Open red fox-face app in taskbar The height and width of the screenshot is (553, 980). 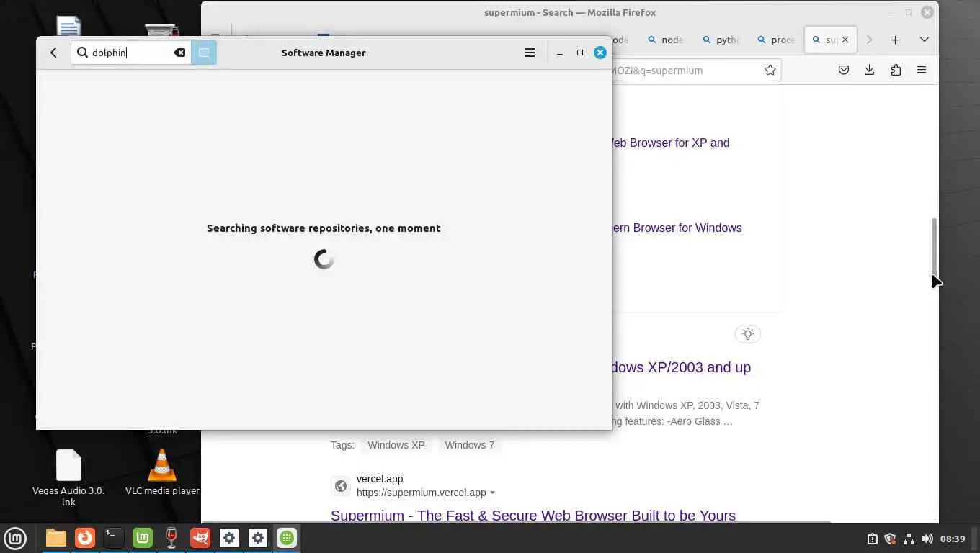pyautogui.click(x=200, y=538)
